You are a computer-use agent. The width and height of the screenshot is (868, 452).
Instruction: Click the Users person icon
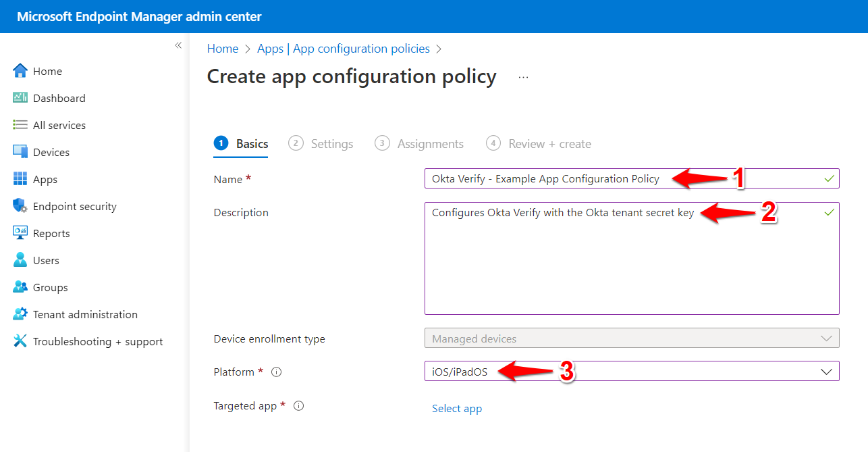pyautogui.click(x=20, y=260)
